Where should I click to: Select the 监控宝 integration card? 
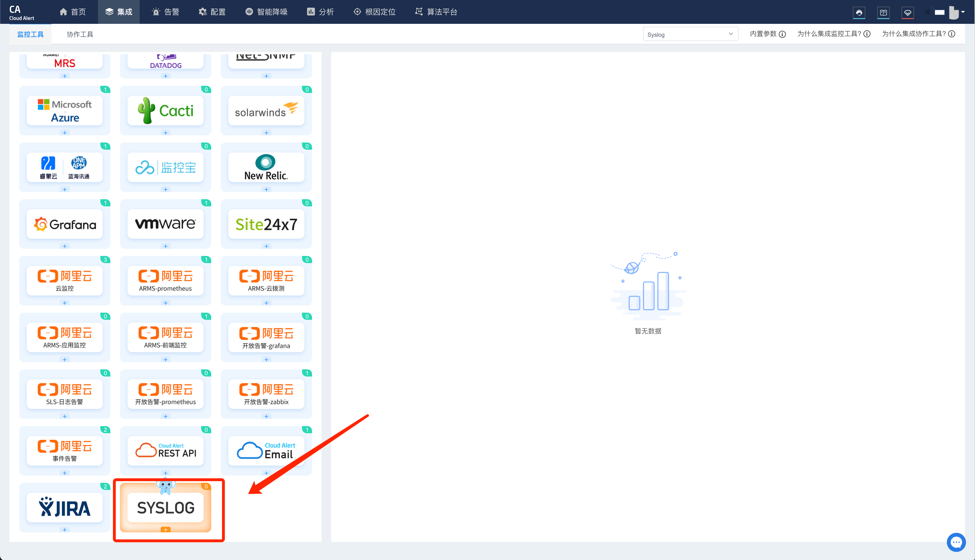(x=165, y=167)
